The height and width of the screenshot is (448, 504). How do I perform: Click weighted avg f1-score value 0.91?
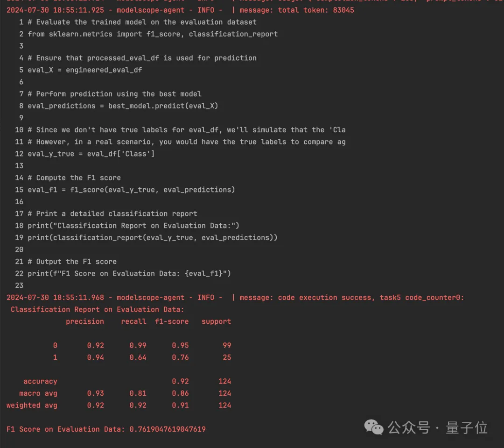point(180,405)
